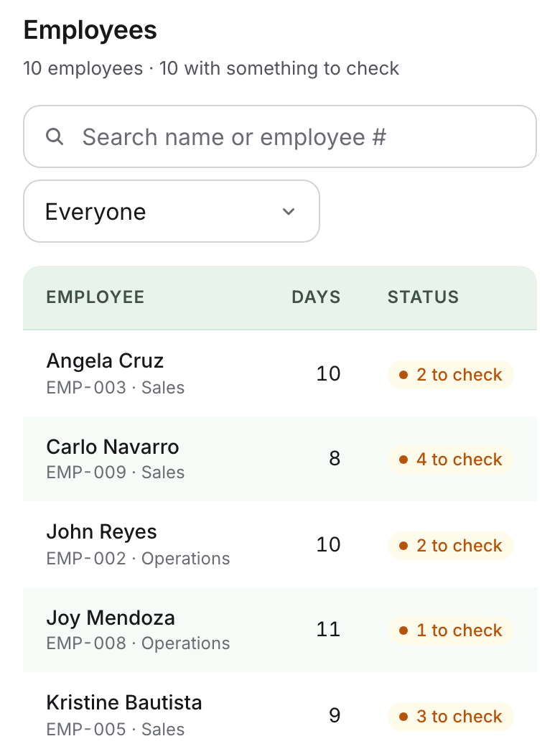Image resolution: width=560 pixels, height=754 pixels.
Task: Click the 3 to check status badge
Action: coord(450,717)
